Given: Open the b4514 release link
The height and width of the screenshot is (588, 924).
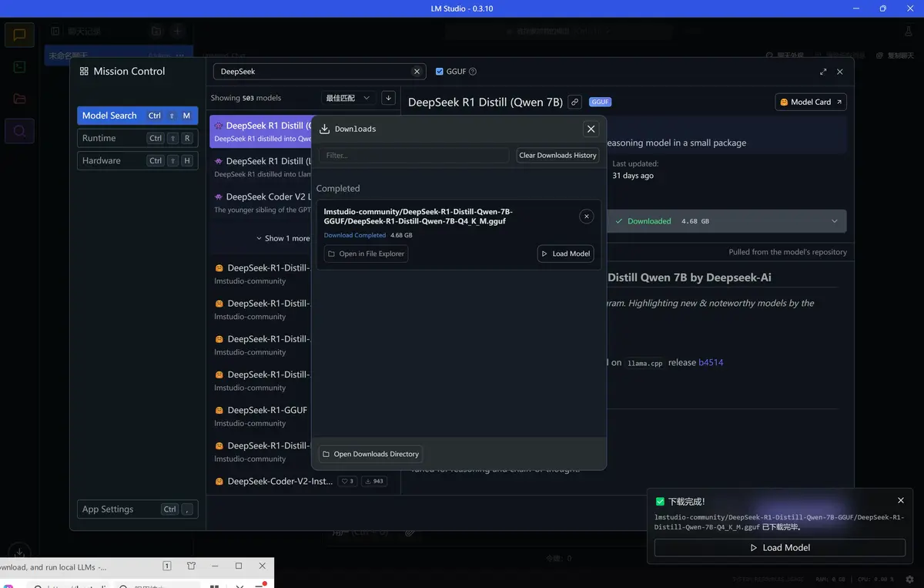Looking at the screenshot, I should pos(711,362).
